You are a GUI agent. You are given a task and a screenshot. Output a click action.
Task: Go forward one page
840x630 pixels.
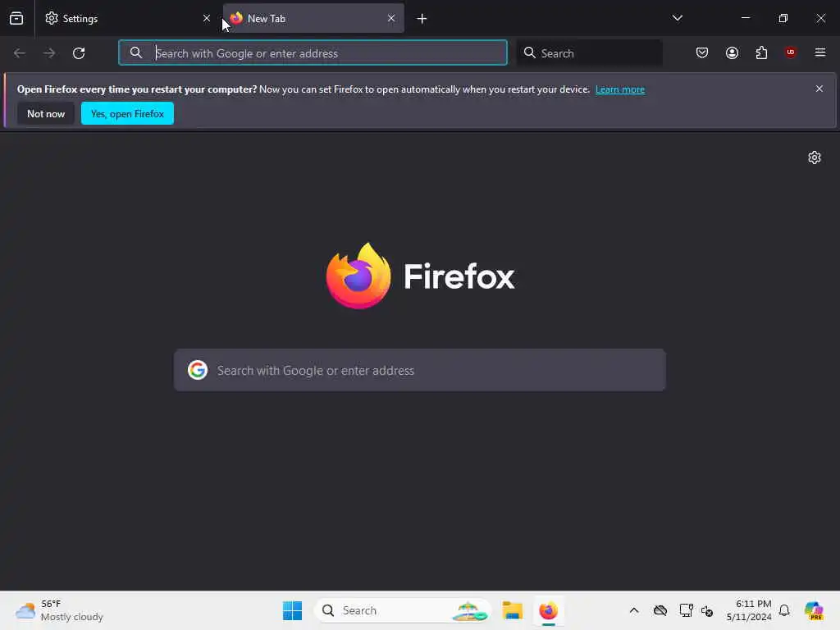tap(49, 53)
